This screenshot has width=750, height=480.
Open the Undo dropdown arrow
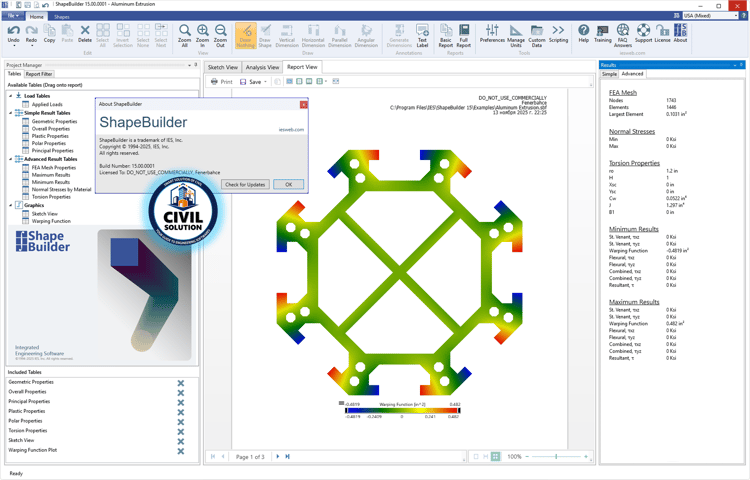tap(13, 46)
